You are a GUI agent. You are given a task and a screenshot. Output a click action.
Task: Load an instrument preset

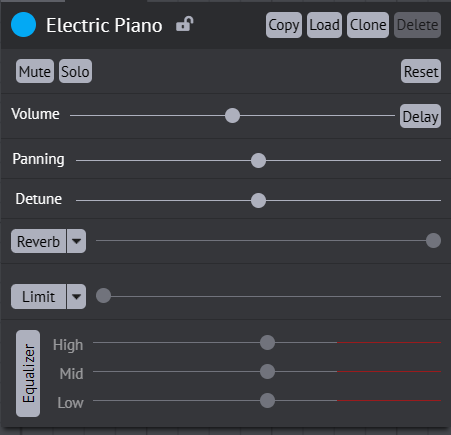point(324,25)
